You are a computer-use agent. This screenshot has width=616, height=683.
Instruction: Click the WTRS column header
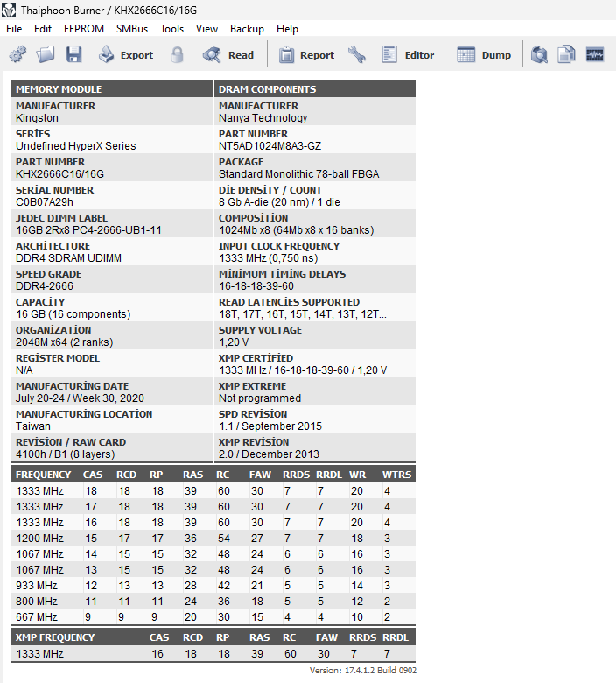click(396, 475)
